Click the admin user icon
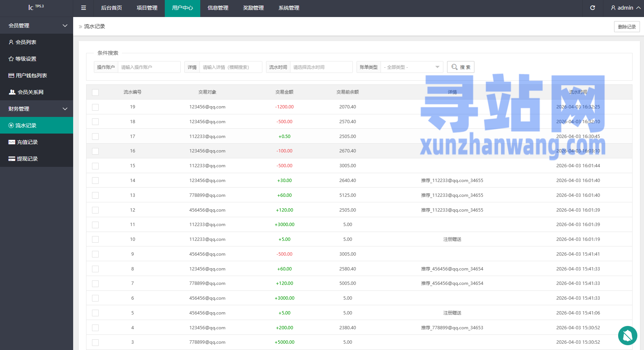Viewport: 644px width, 350px height. [x=613, y=8]
